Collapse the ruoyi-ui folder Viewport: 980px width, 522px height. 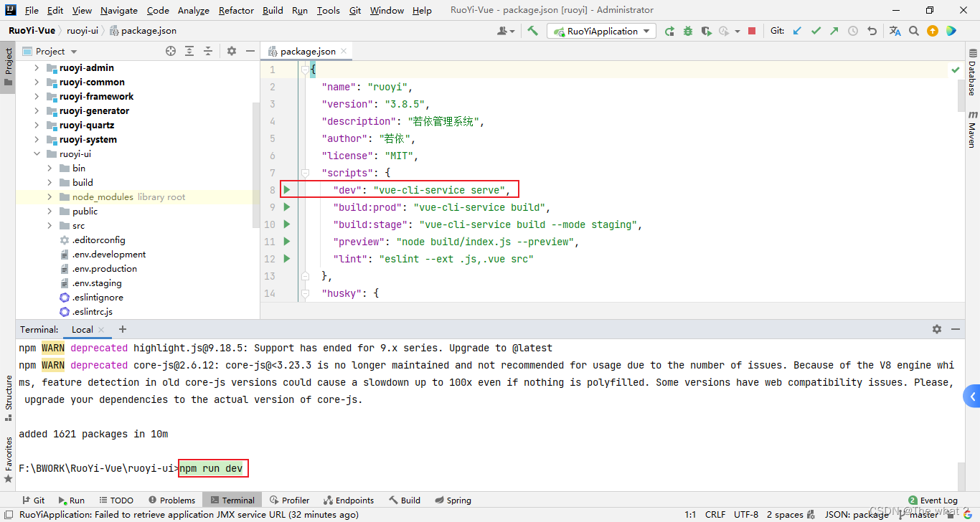(37, 154)
